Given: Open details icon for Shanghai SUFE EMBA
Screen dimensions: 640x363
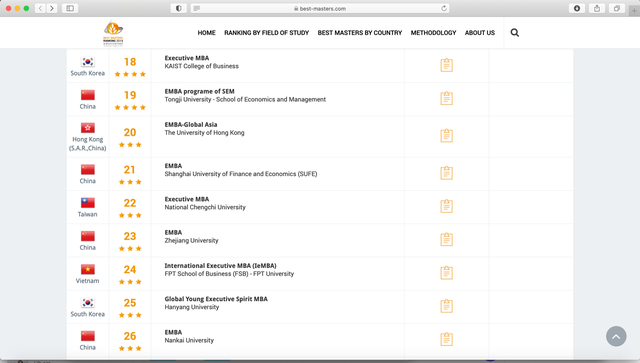Looking at the screenshot, I should coord(446,173).
